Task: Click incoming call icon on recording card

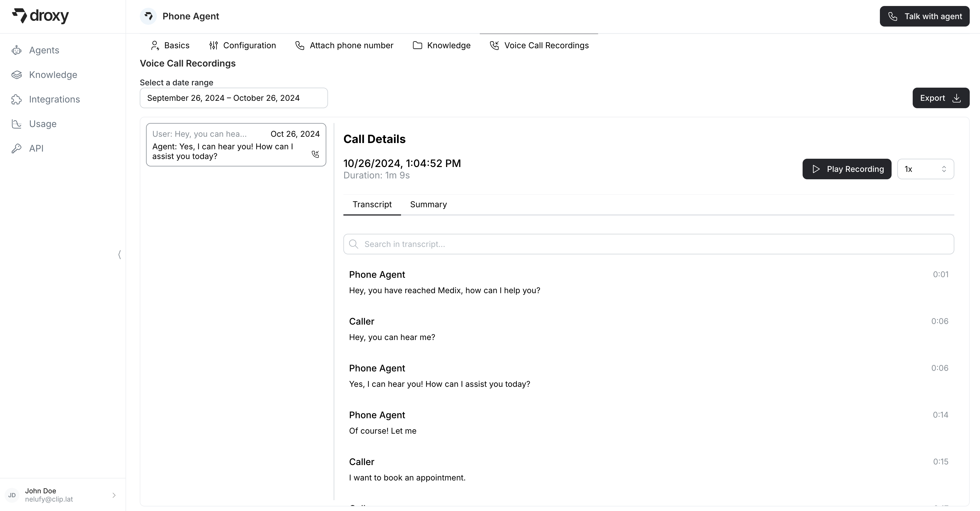Action: 315,154
